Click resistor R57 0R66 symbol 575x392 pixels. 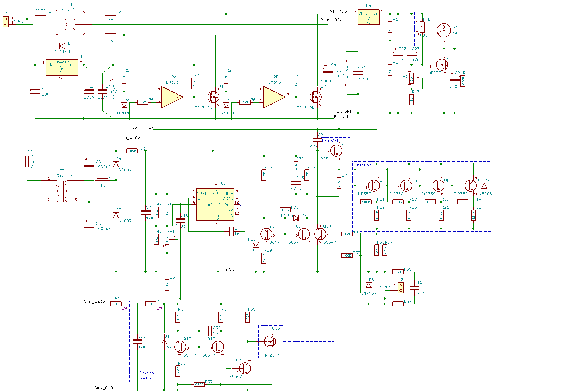pos(199,384)
